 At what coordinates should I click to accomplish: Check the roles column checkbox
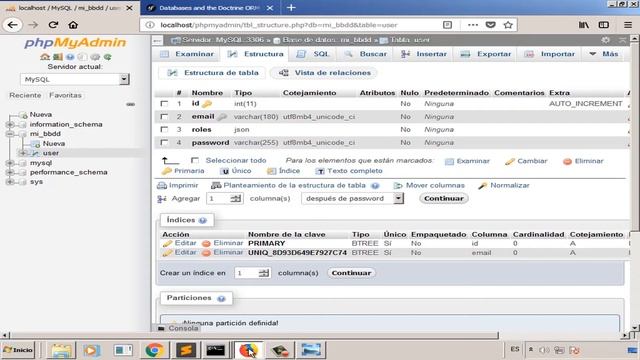[164, 129]
